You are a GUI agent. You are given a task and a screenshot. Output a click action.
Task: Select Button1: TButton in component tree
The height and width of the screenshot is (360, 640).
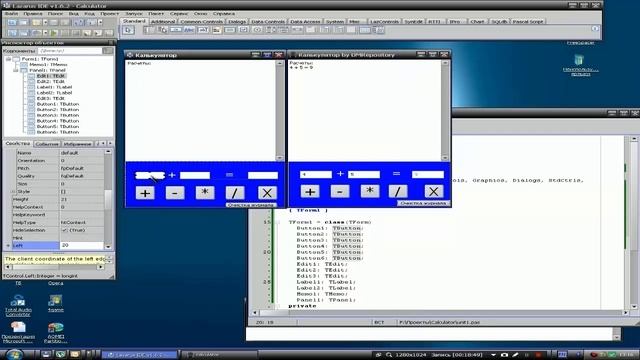[58, 104]
